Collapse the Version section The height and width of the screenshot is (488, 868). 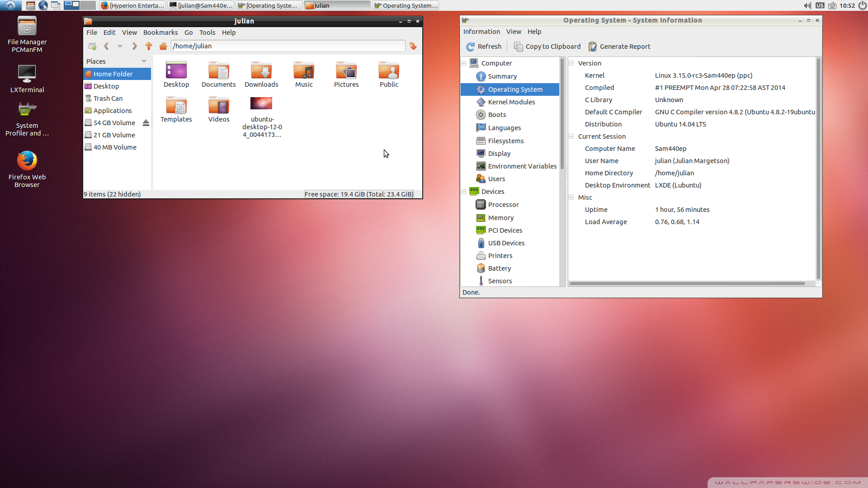click(571, 63)
